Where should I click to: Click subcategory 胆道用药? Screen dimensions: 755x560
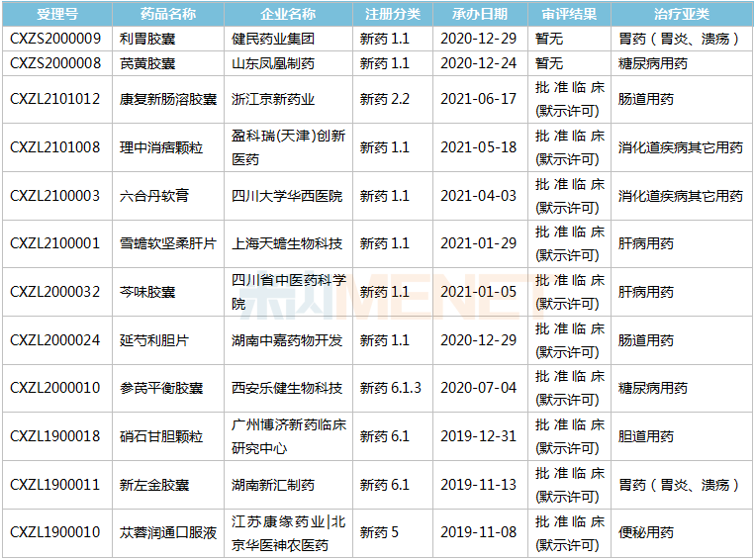click(646, 435)
